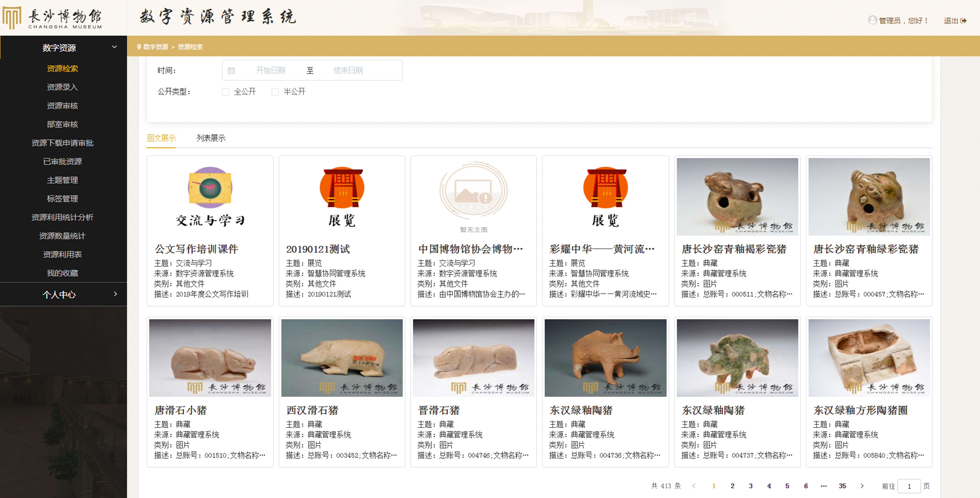Open the 东汉绿釉陶猪 thumbnail with 004736
Viewport: 980px width, 498px height.
pyautogui.click(x=605, y=358)
